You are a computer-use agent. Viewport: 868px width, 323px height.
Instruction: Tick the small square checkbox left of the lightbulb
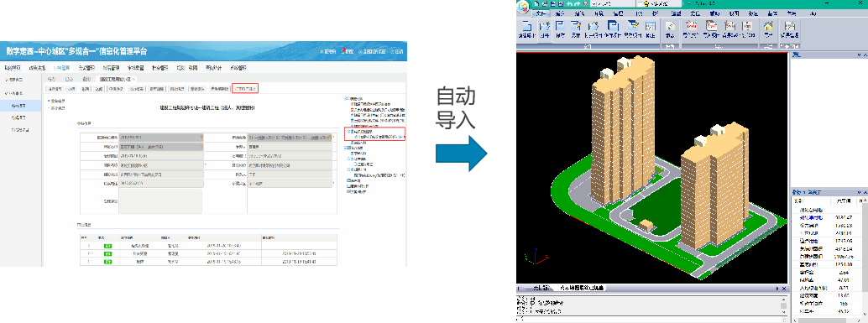click(639, 3)
